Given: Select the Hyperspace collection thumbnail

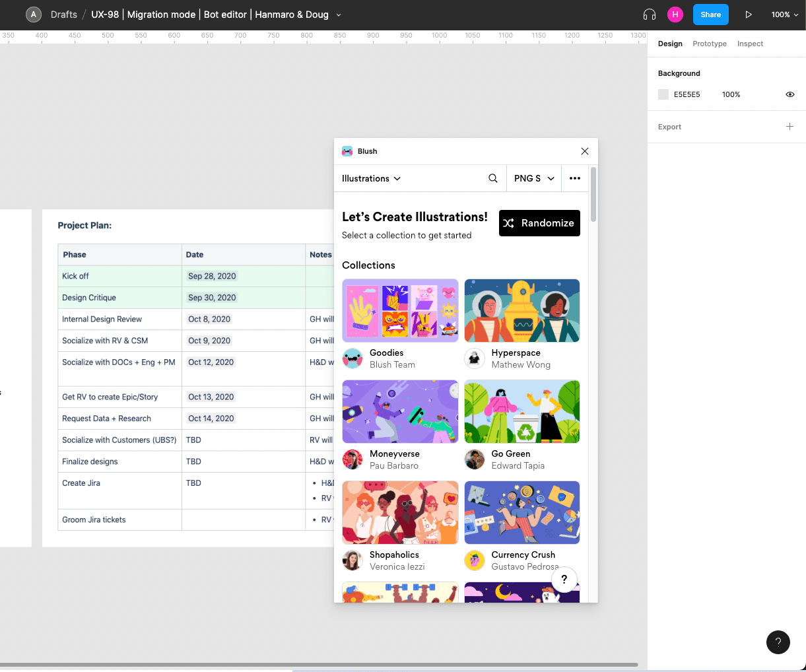Looking at the screenshot, I should coord(522,310).
